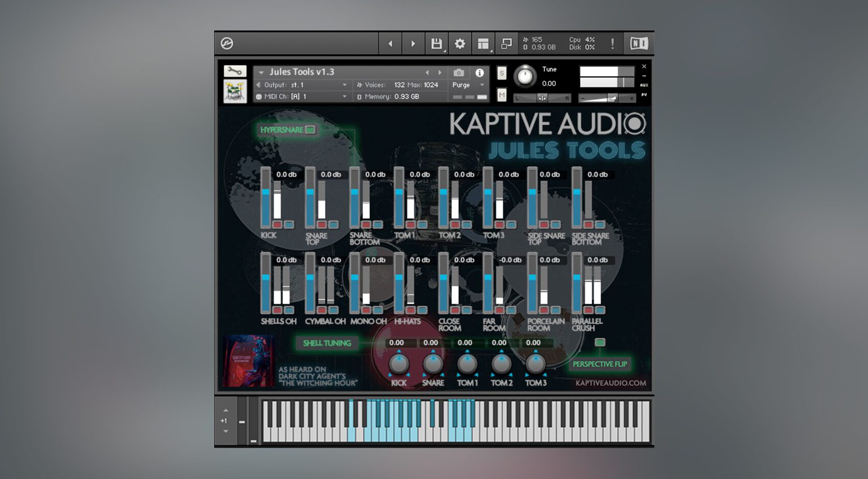Image resolution: width=868 pixels, height=479 pixels.
Task: Select next preset arrow beside Jules Tools
Action: click(x=440, y=73)
